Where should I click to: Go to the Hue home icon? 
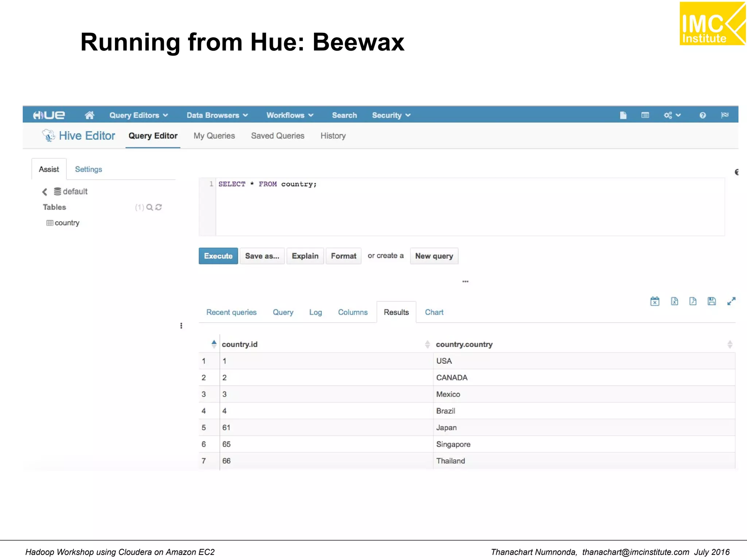[x=89, y=115]
